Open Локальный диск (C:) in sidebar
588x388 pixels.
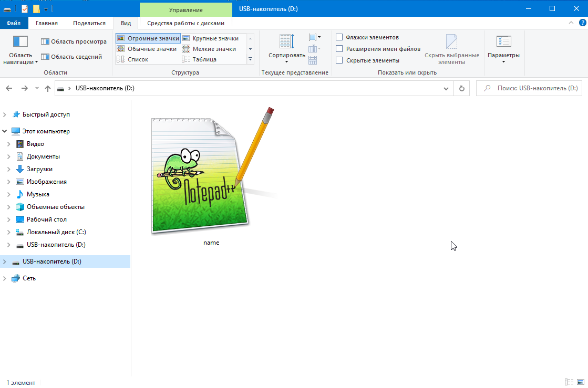pyautogui.click(x=56, y=232)
